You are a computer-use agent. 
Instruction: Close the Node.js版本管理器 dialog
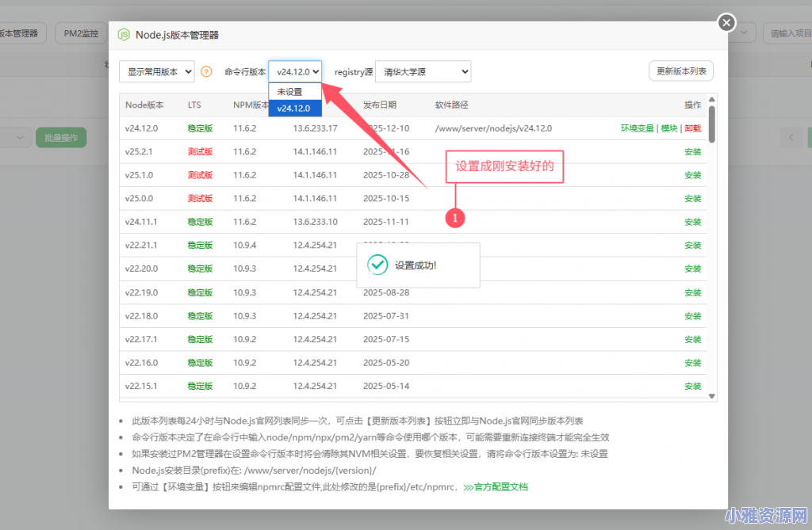coord(726,22)
